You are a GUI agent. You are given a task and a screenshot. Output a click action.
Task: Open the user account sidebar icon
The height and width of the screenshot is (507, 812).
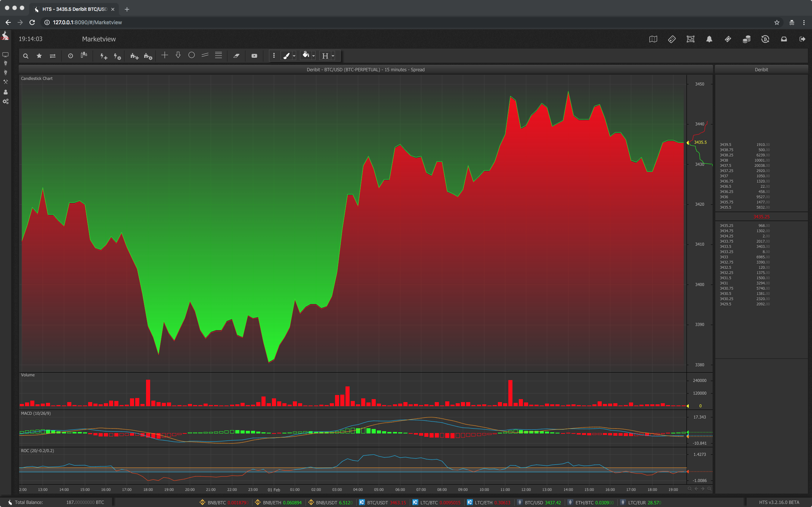click(x=6, y=92)
